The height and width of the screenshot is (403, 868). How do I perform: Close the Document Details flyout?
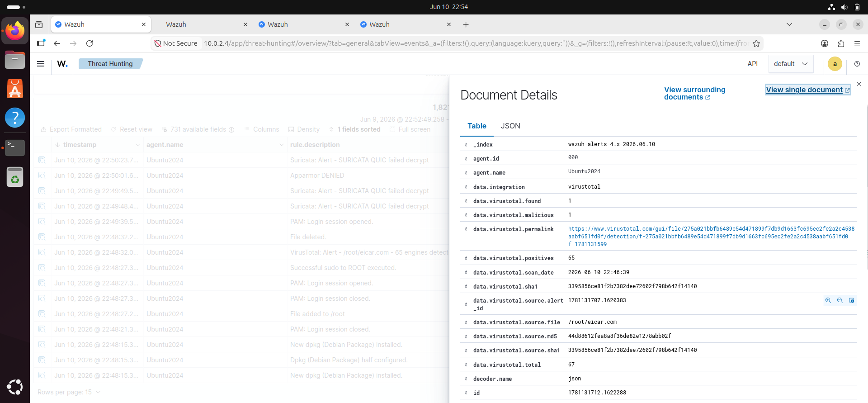pos(859,84)
